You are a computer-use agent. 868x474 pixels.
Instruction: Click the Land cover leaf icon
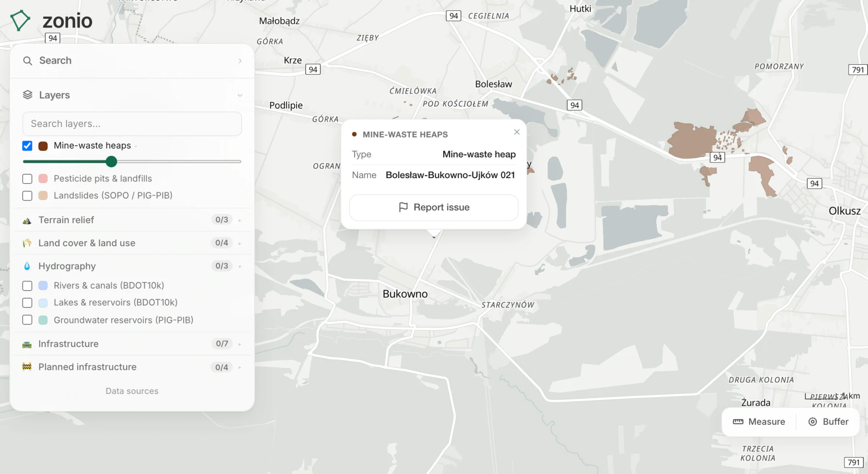[27, 243]
